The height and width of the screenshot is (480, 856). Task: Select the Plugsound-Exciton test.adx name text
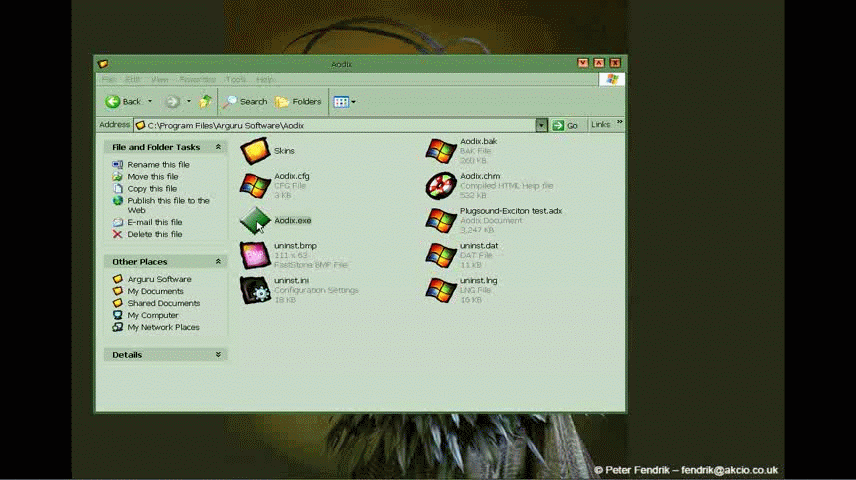(511, 211)
